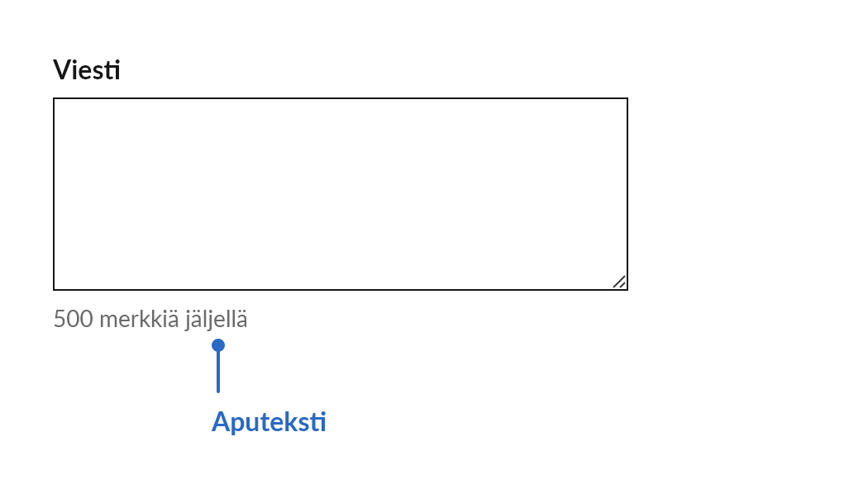Click the bottom border of the message box

coord(341,289)
